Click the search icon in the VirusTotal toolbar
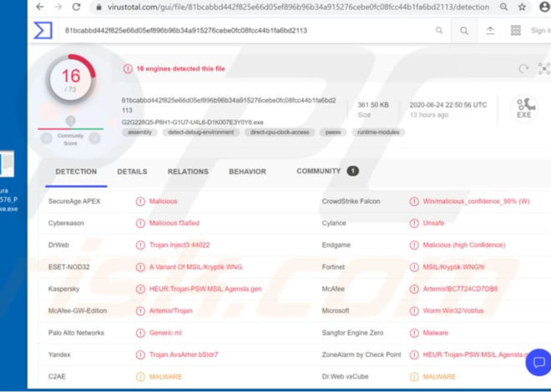Image resolution: width=551 pixels, height=392 pixels. pyautogui.click(x=464, y=31)
